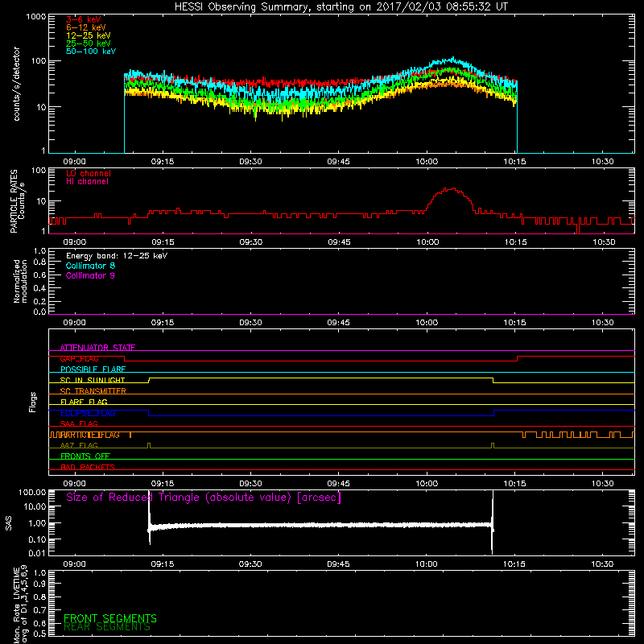Click the 'REAR SEGMENTS' legend label
This screenshot has height=644, width=644.
[107, 627]
